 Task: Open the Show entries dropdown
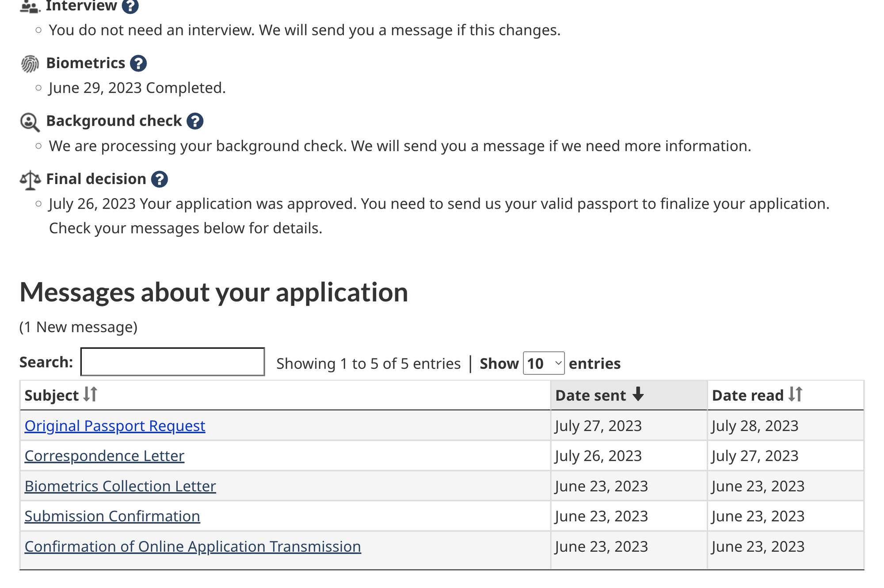(x=544, y=363)
